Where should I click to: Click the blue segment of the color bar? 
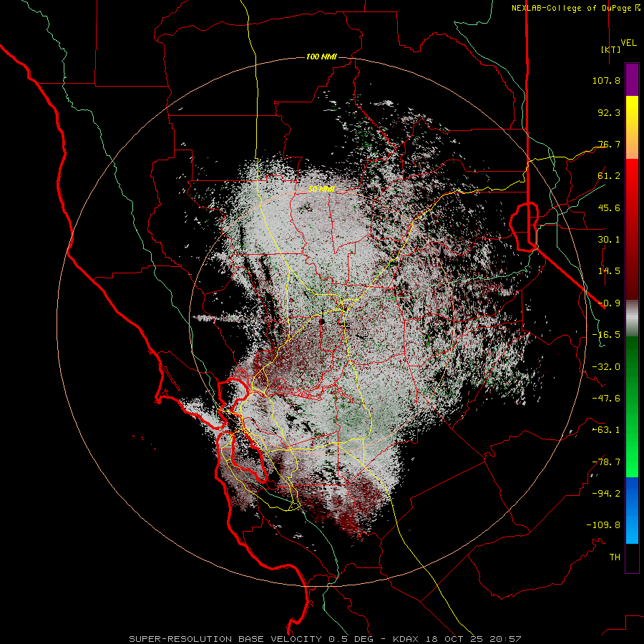click(x=632, y=510)
